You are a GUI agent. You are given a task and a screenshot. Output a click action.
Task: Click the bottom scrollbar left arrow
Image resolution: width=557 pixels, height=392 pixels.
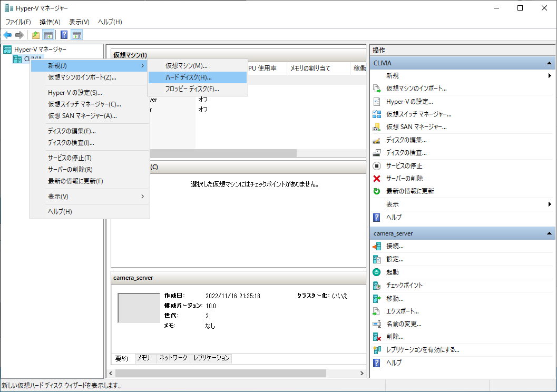111,373
